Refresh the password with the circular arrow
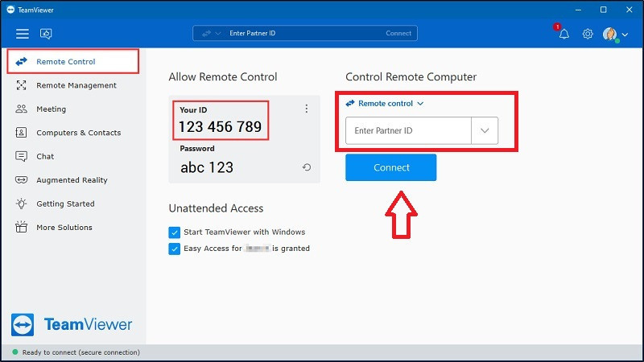The width and height of the screenshot is (644, 362). pyautogui.click(x=307, y=167)
